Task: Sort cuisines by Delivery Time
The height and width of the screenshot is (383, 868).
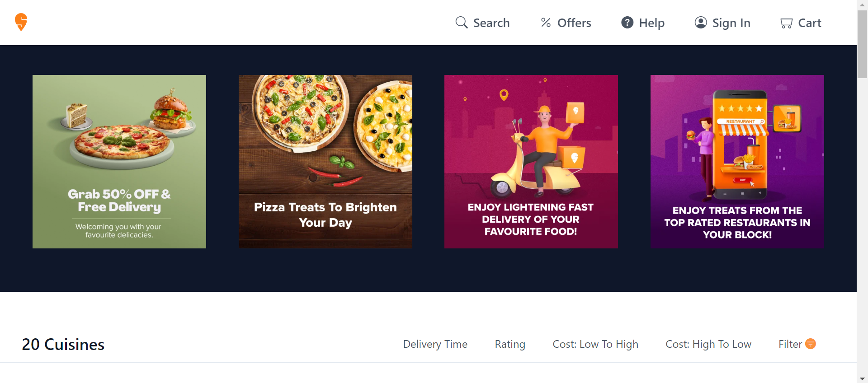Action: coord(435,344)
